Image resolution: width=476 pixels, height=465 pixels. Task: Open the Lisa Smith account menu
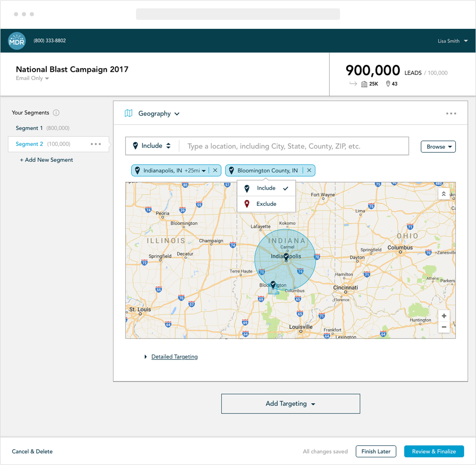click(453, 41)
